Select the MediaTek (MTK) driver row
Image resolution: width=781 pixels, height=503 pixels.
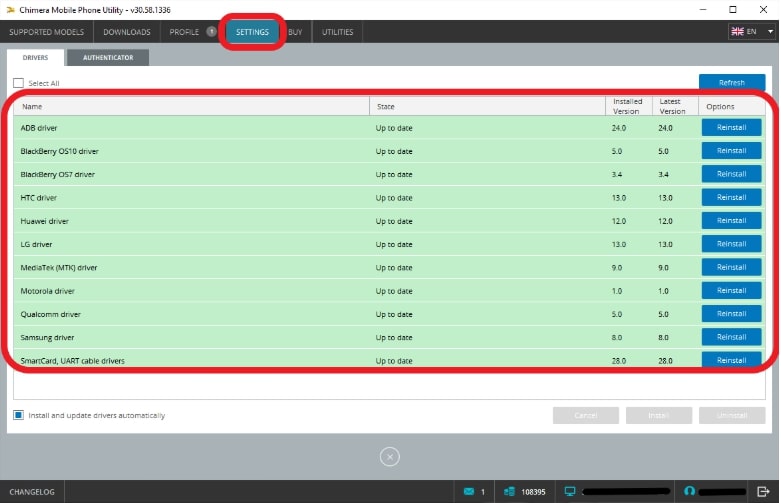click(x=190, y=268)
